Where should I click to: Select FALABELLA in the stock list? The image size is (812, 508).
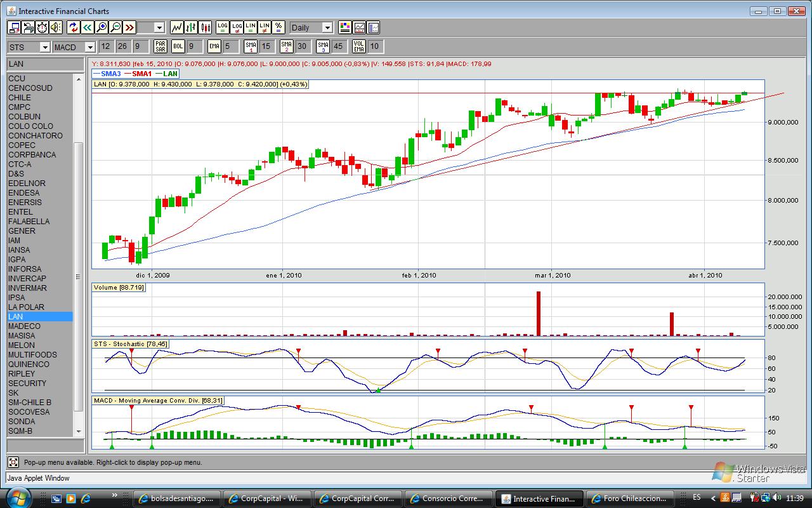pyautogui.click(x=29, y=221)
